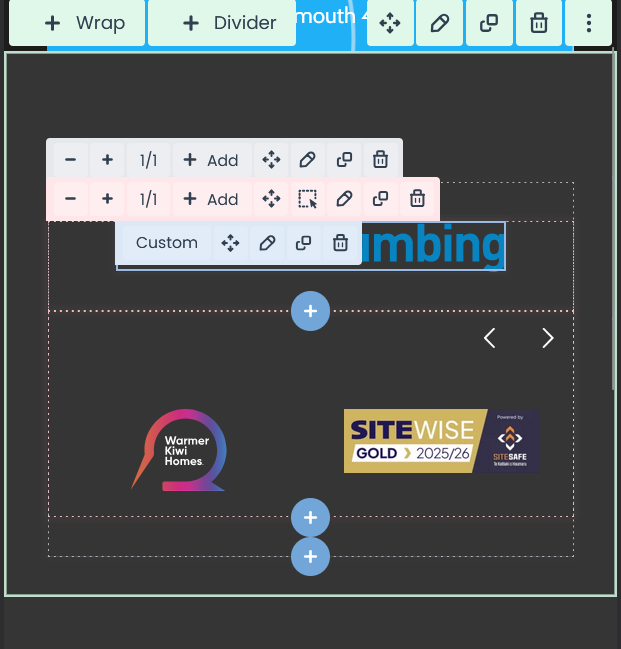Click Warmer Kiwi Homes logo
This screenshot has height=649, width=621.
178,450
